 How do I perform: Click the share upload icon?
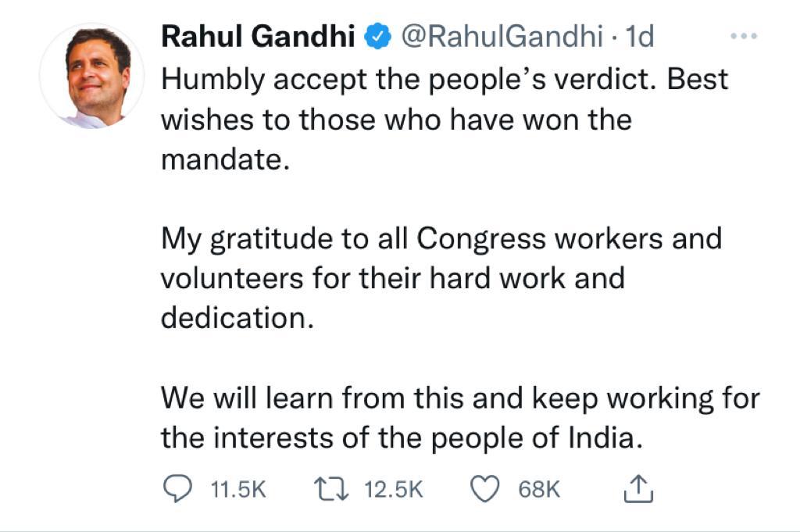[x=638, y=489]
